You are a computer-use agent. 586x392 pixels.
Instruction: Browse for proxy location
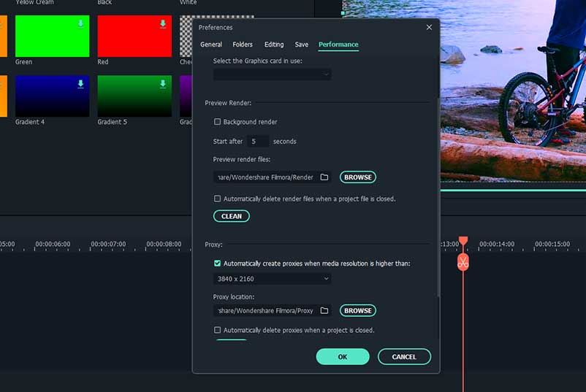358,311
